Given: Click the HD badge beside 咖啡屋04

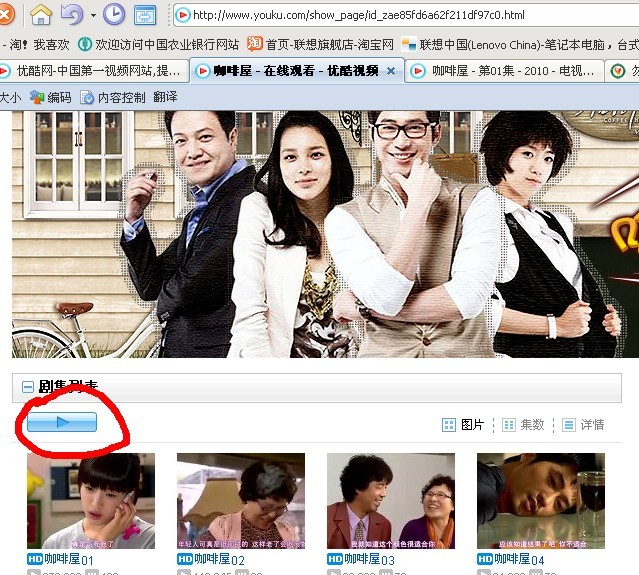Looking at the screenshot, I should point(485,559).
